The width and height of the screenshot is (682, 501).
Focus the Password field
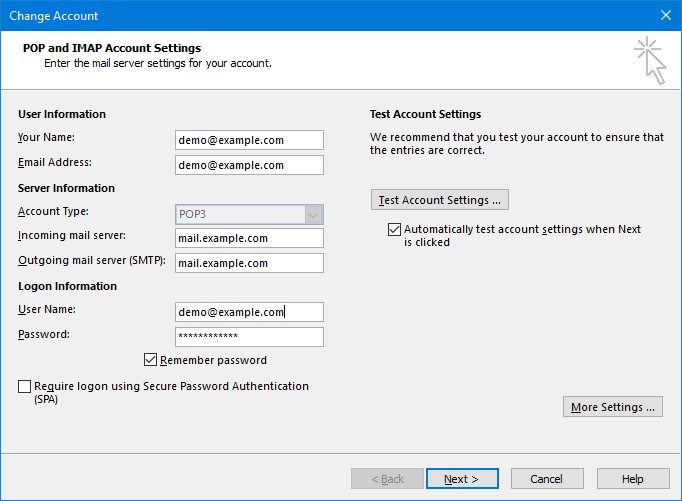pos(249,337)
